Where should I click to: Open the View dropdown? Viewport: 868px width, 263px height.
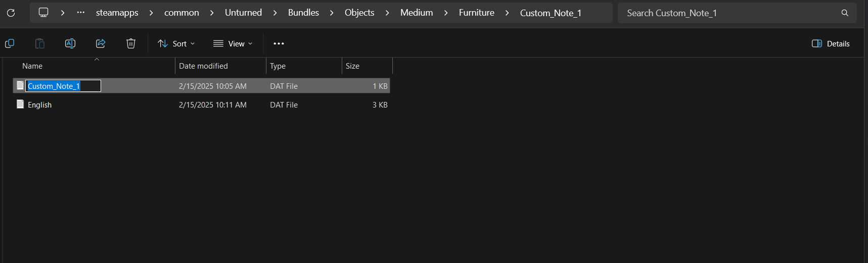(x=233, y=43)
